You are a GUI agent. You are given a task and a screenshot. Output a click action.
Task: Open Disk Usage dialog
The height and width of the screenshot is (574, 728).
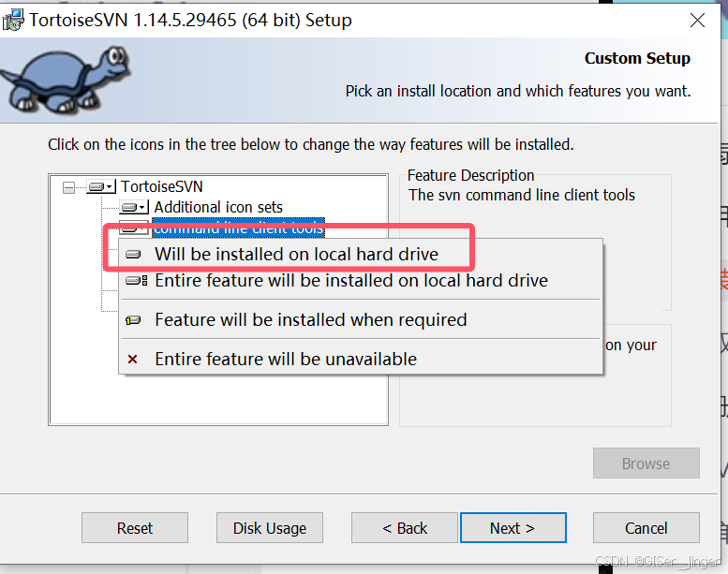(270, 528)
